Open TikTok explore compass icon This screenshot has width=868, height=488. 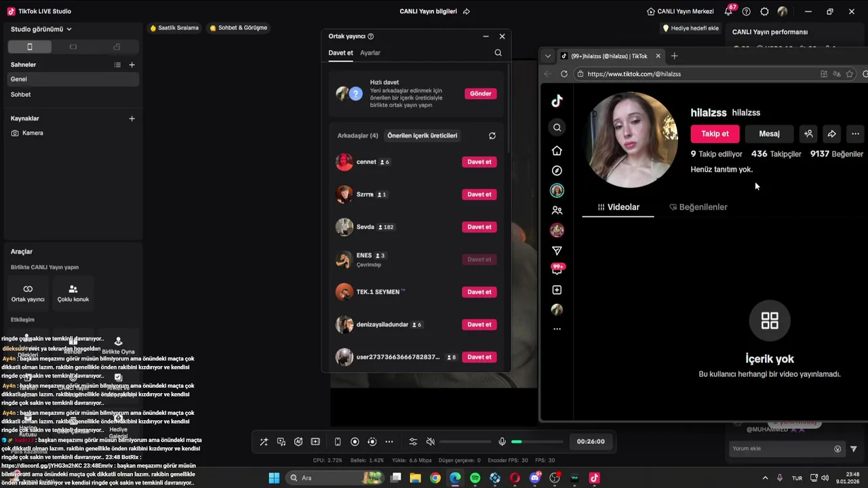click(557, 171)
